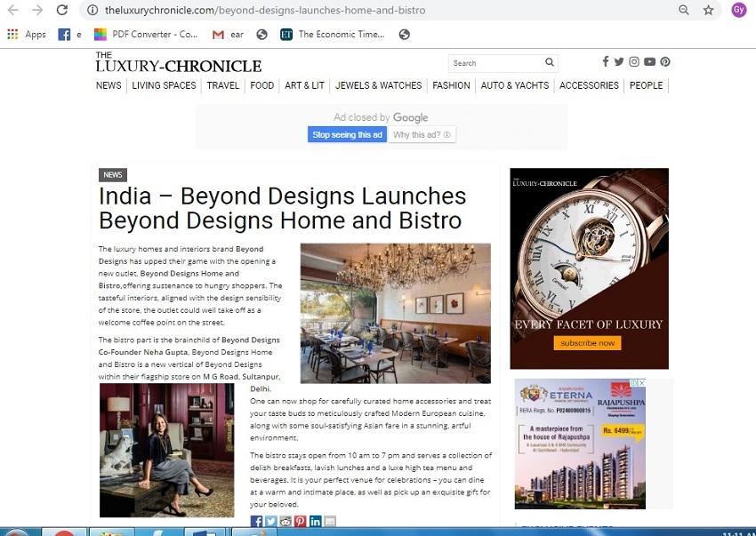This screenshot has height=536, width=756.
Task: Reload the page with the refresh icon
Action: click(61, 10)
